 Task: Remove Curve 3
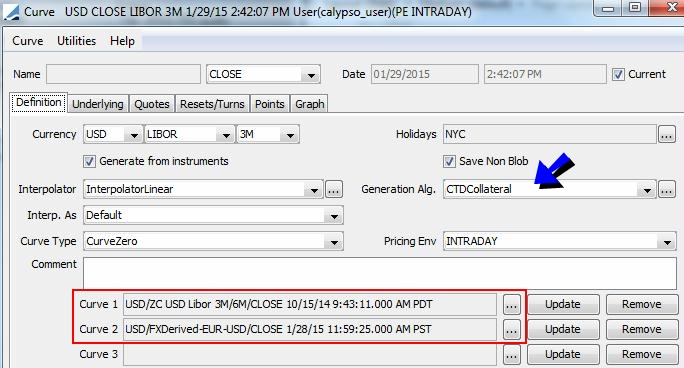[642, 355]
